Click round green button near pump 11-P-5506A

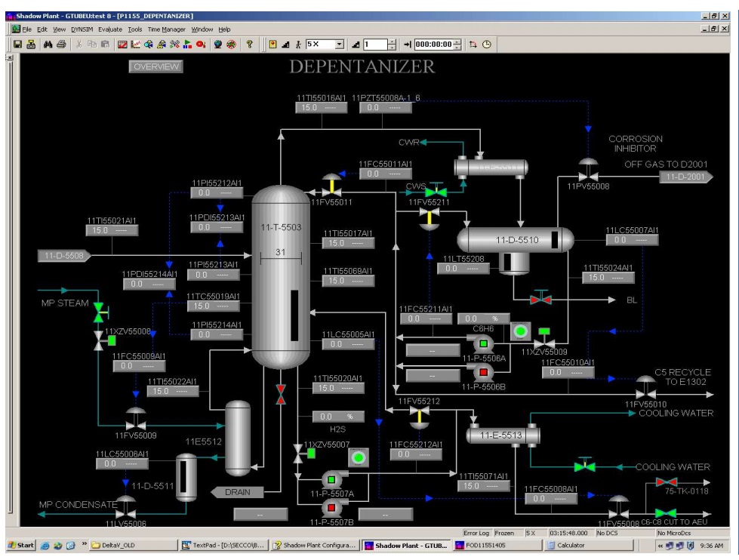pos(520,331)
